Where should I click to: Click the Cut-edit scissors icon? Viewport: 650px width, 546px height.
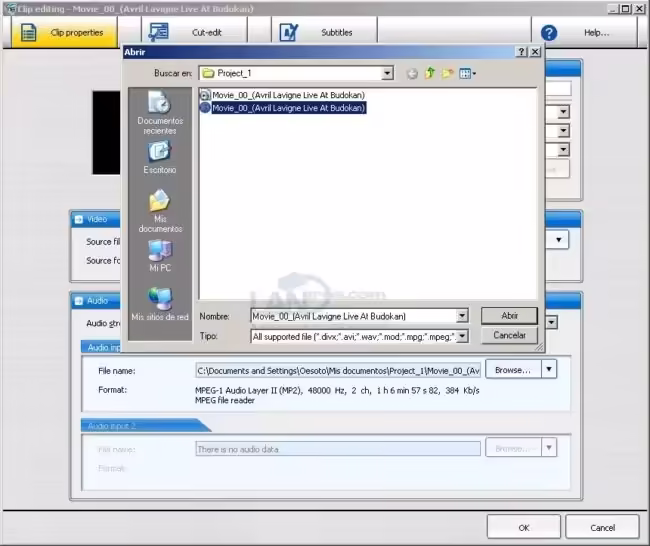pyautogui.click(x=158, y=32)
